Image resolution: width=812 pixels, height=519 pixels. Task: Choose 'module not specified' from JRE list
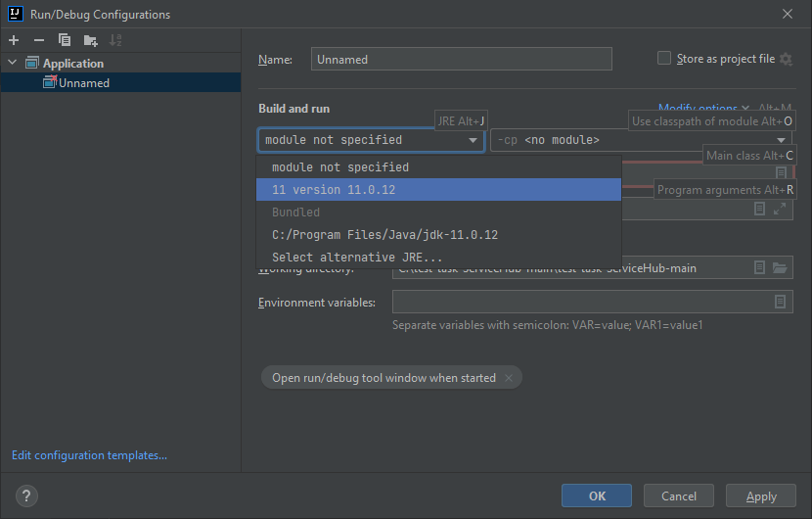pos(438,166)
